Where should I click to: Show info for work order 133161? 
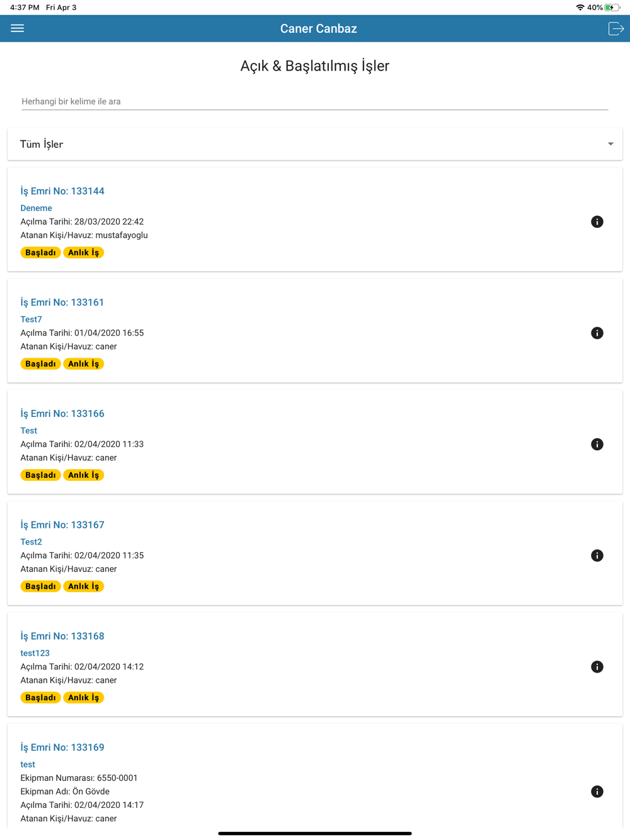point(597,333)
